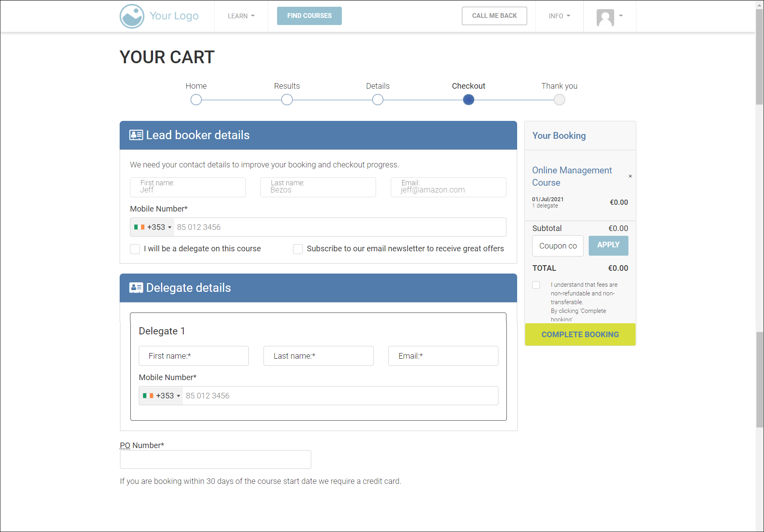Open the LEARN dropdown menu
The height and width of the screenshot is (532, 764).
[x=241, y=16]
